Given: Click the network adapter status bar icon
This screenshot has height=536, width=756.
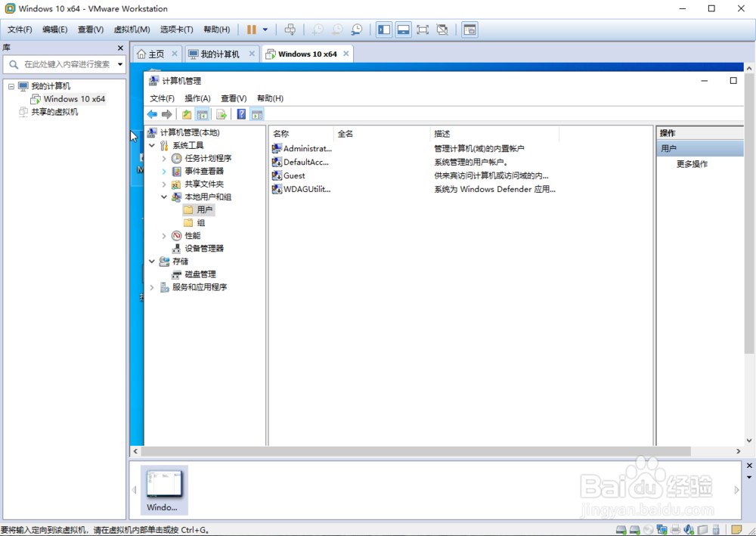Looking at the screenshot, I should click(661, 530).
